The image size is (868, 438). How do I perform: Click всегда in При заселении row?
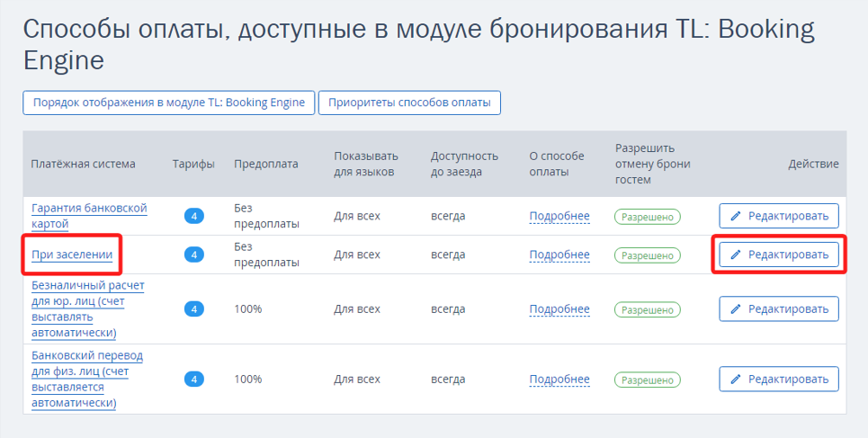(x=448, y=255)
